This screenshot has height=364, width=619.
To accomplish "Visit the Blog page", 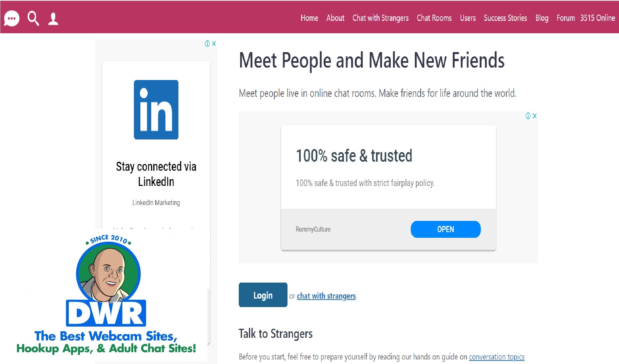I will coord(542,18).
